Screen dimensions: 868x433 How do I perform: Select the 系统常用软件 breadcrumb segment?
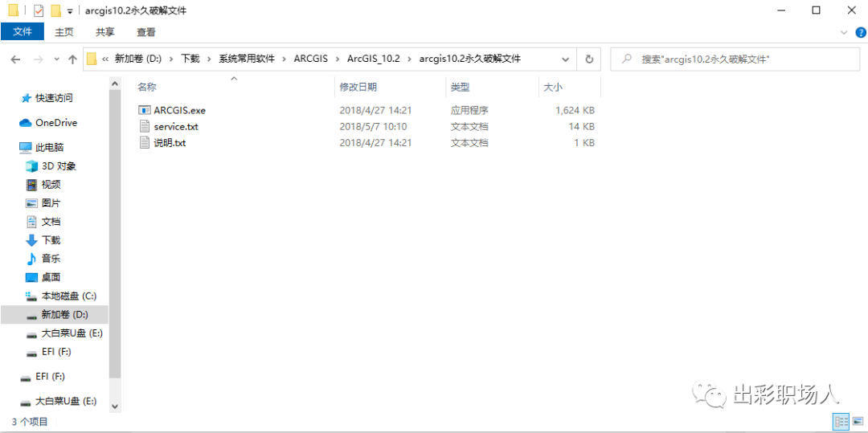[x=247, y=59]
